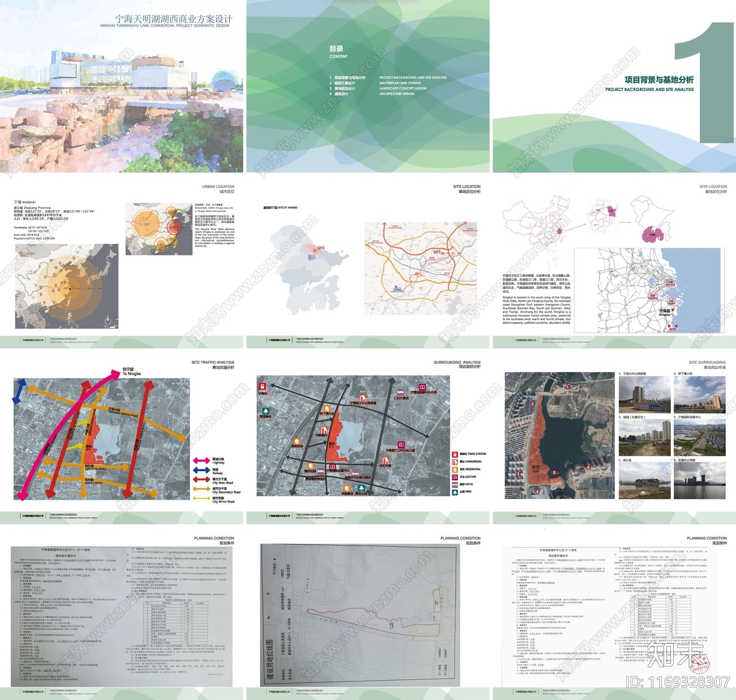Click the orange City Secondary Road legend arrow
The image size is (736, 700).
click(201, 489)
